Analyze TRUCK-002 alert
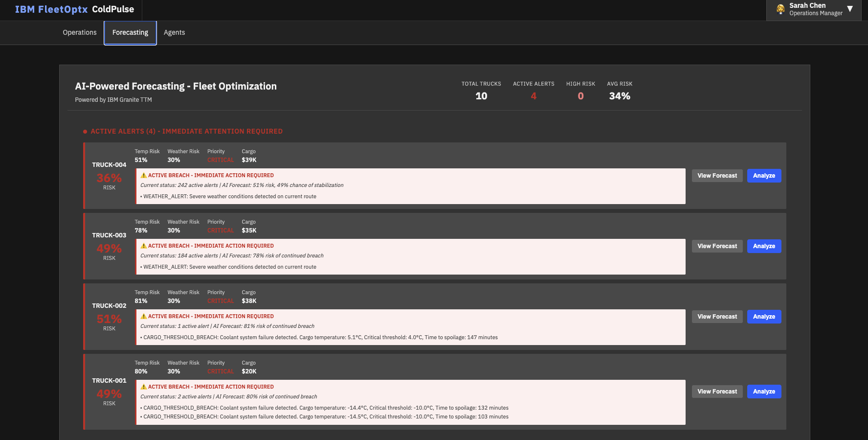The image size is (868, 440). (764, 317)
